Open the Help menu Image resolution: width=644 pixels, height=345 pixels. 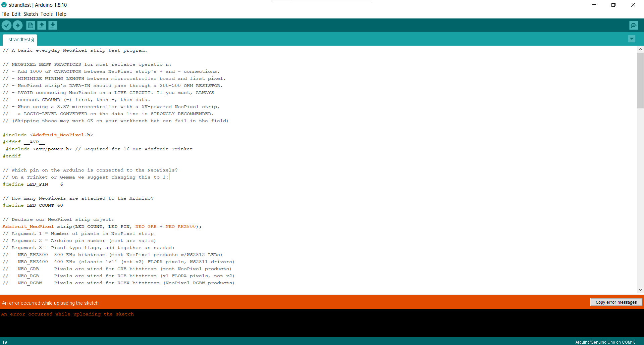coord(61,14)
